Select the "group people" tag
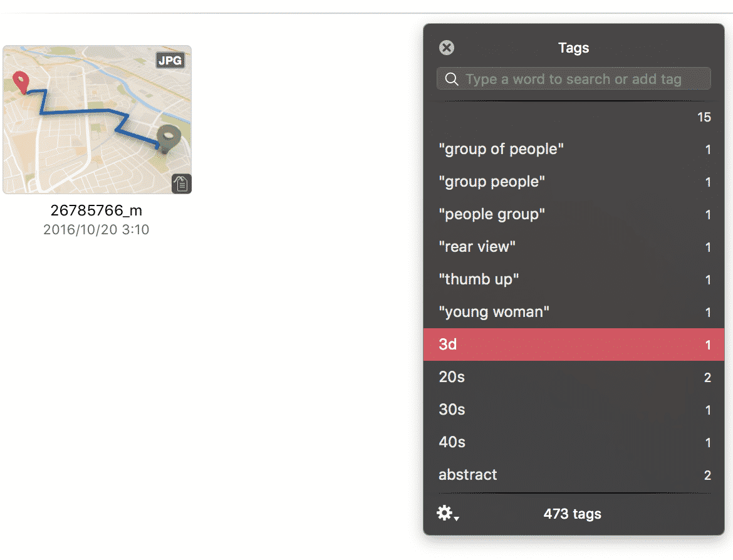This screenshot has height=560, width=733. (x=492, y=182)
